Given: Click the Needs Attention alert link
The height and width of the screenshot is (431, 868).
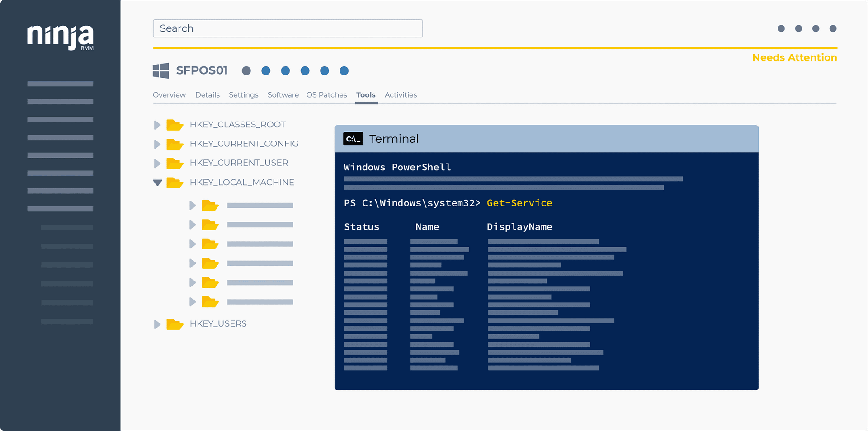Looking at the screenshot, I should pyautogui.click(x=794, y=57).
